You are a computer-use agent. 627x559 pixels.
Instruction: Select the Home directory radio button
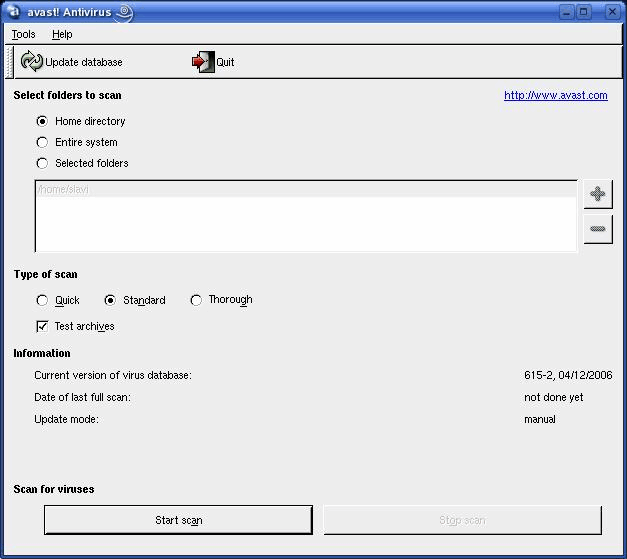(x=42, y=121)
